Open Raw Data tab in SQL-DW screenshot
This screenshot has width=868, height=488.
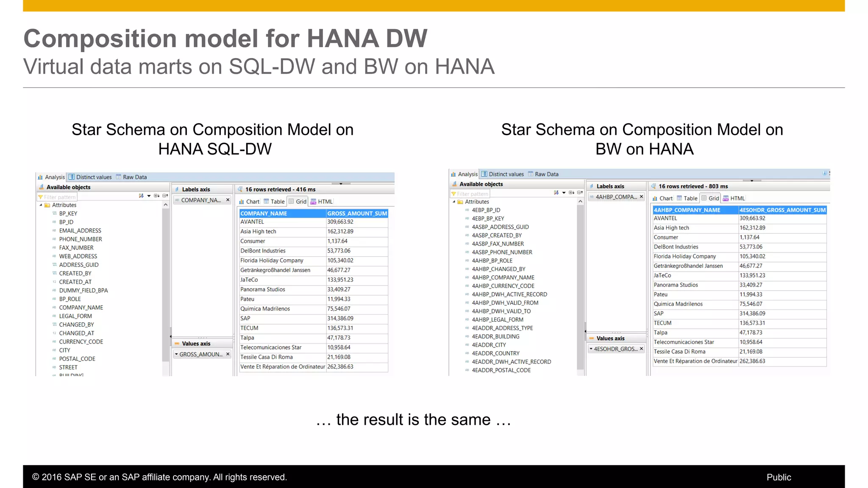click(131, 177)
